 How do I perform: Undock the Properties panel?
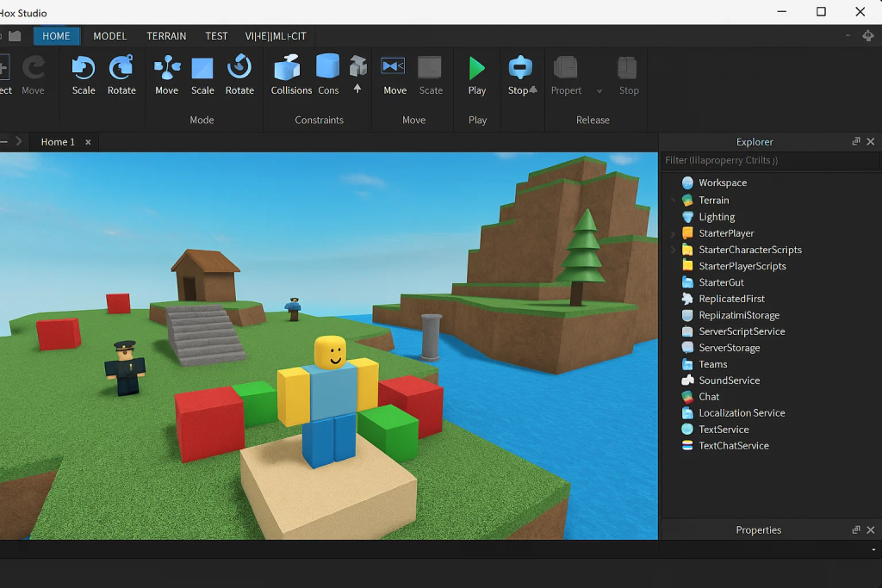pyautogui.click(x=856, y=529)
